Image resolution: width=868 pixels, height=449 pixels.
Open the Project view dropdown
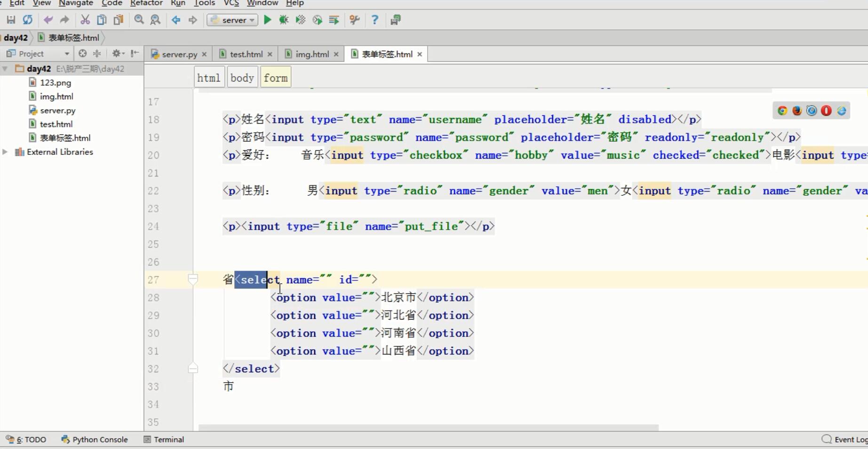tap(66, 54)
